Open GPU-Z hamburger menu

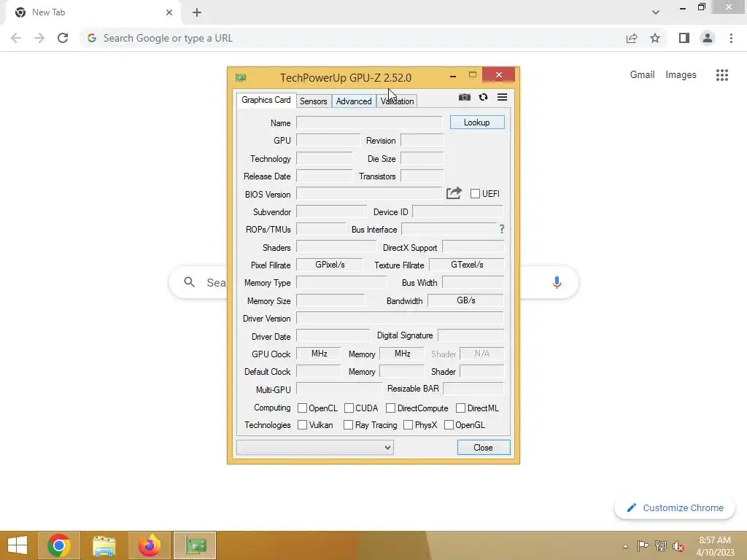pyautogui.click(x=502, y=97)
